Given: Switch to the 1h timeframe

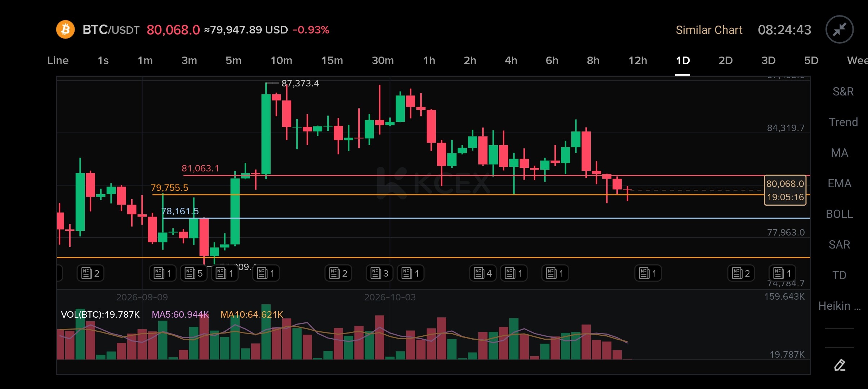Looking at the screenshot, I should (x=429, y=61).
